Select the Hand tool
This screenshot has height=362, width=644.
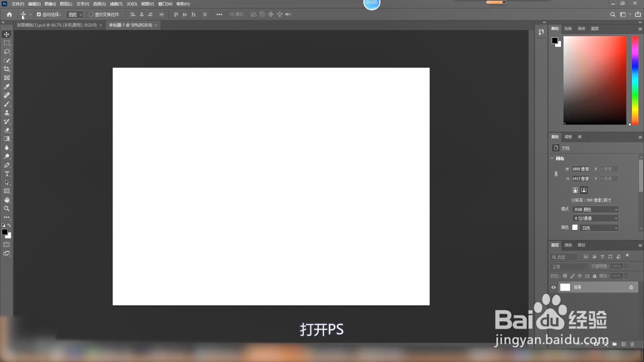click(7, 200)
